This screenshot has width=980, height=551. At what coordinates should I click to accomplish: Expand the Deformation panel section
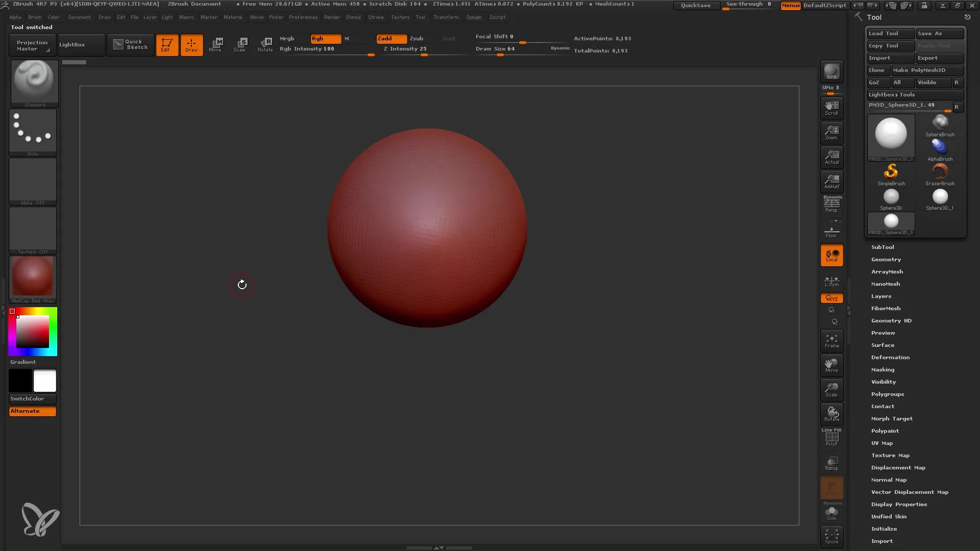coord(890,357)
